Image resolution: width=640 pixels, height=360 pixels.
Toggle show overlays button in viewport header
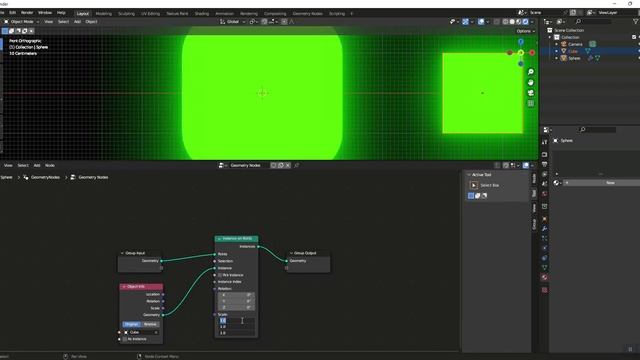click(481, 22)
